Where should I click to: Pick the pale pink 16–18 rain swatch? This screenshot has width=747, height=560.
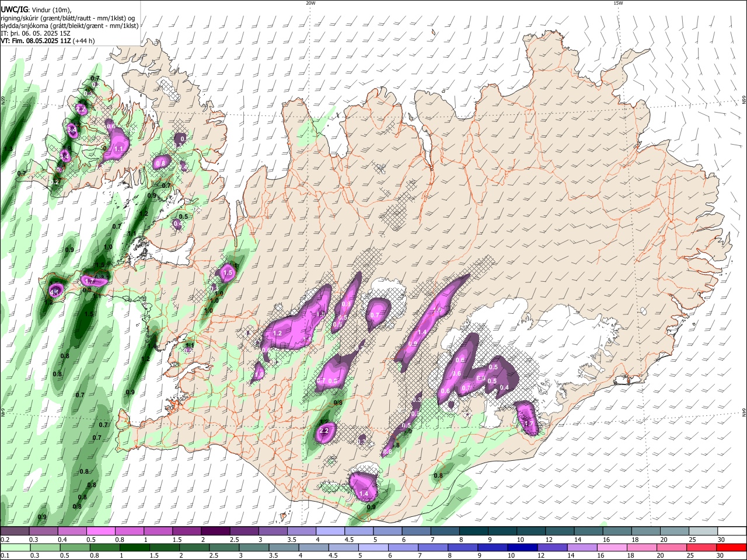(613, 547)
